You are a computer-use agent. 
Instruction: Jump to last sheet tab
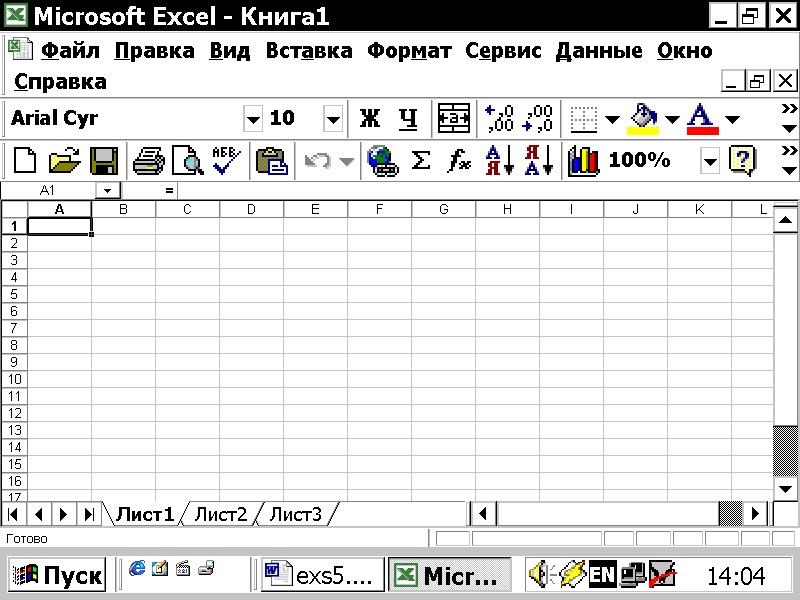point(89,514)
